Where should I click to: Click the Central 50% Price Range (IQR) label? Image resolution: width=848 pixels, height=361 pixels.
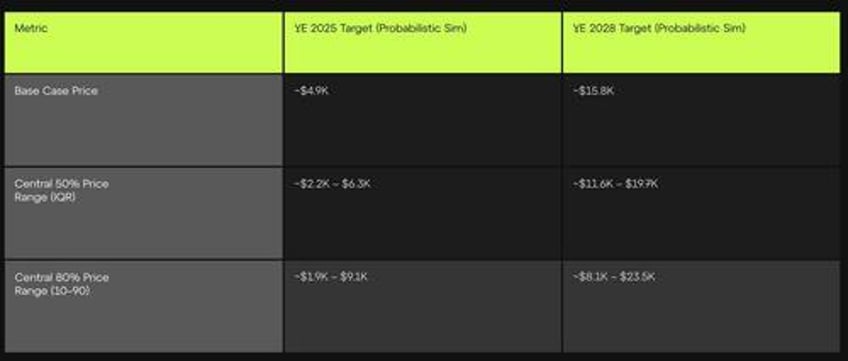point(62,191)
